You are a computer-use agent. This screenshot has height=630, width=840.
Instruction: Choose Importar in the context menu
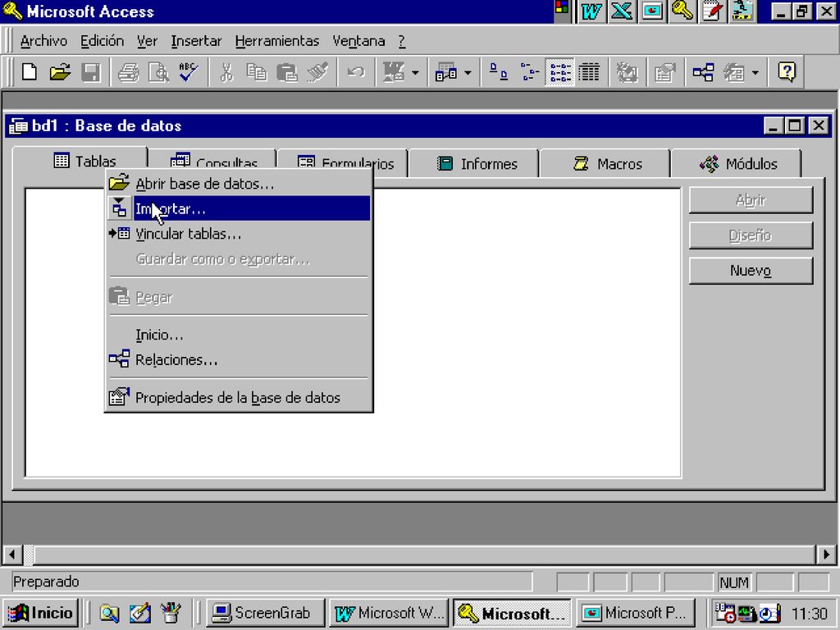point(239,208)
